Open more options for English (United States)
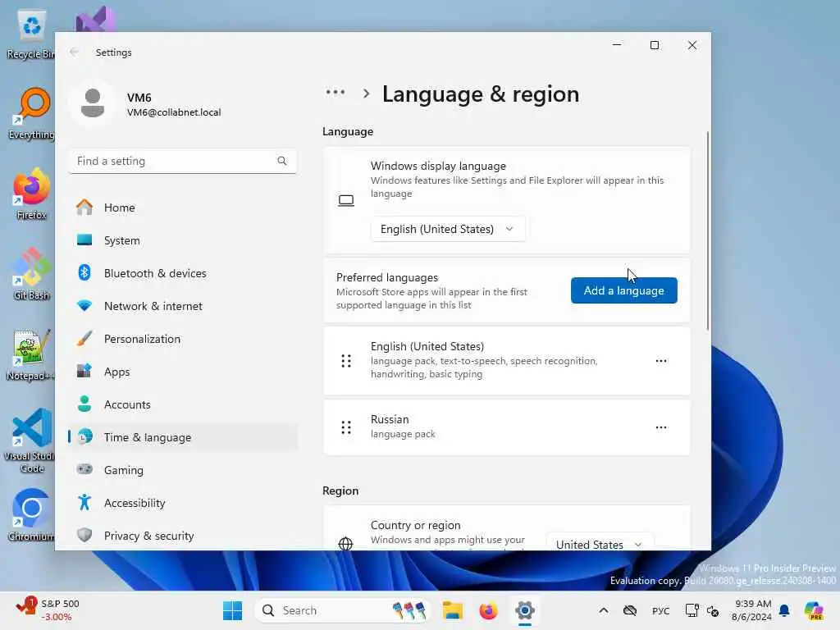 click(661, 361)
